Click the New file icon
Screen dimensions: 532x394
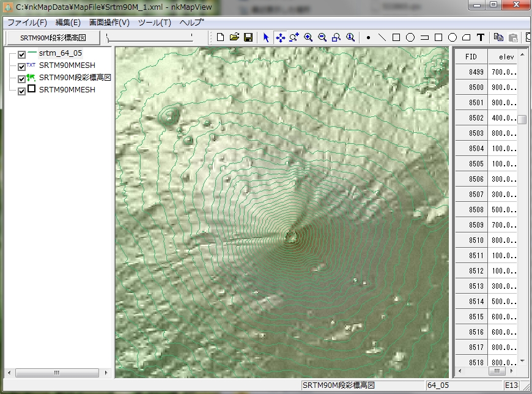click(x=221, y=37)
